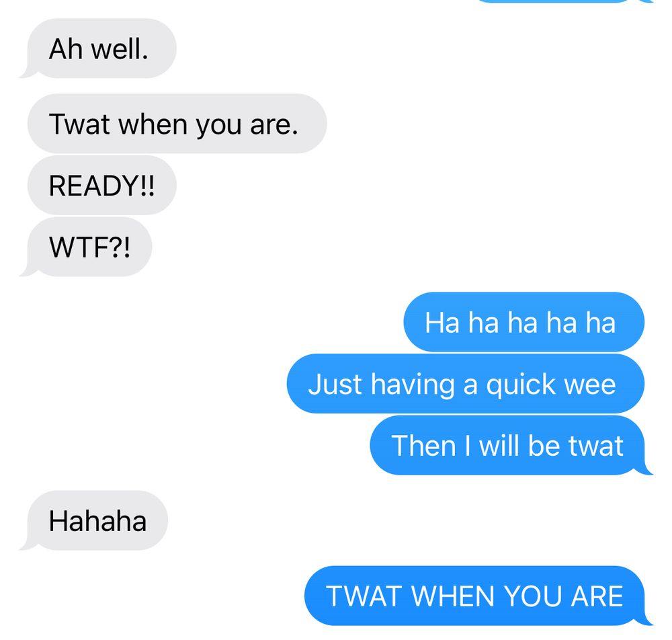
Task: Click the word 'you' in the lowercase gray message
Action: coord(219,126)
